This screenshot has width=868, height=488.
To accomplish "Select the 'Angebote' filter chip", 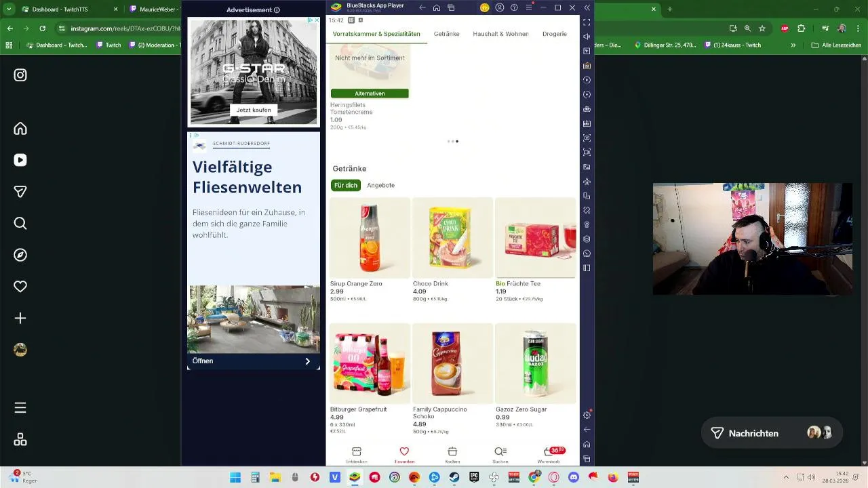I will click(x=380, y=185).
